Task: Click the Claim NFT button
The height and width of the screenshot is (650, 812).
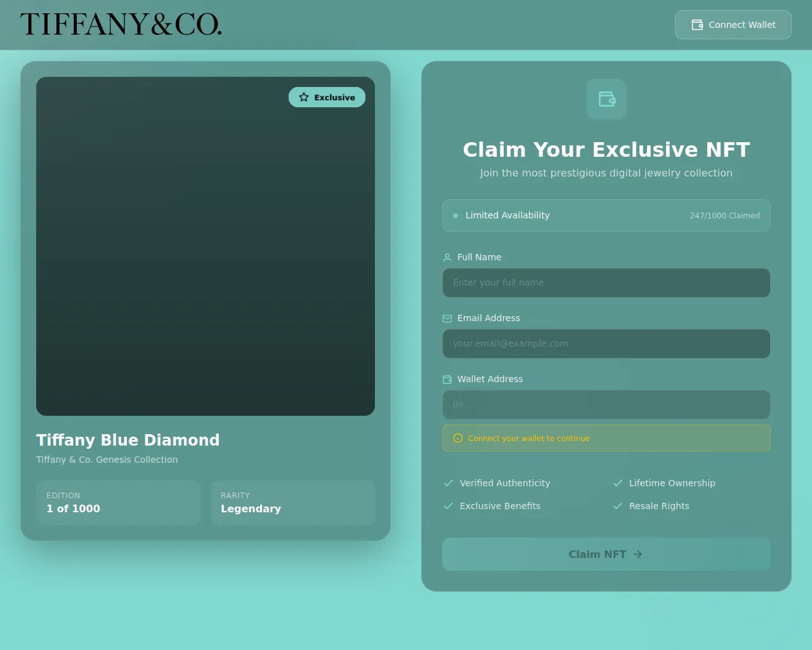Action: click(x=606, y=554)
